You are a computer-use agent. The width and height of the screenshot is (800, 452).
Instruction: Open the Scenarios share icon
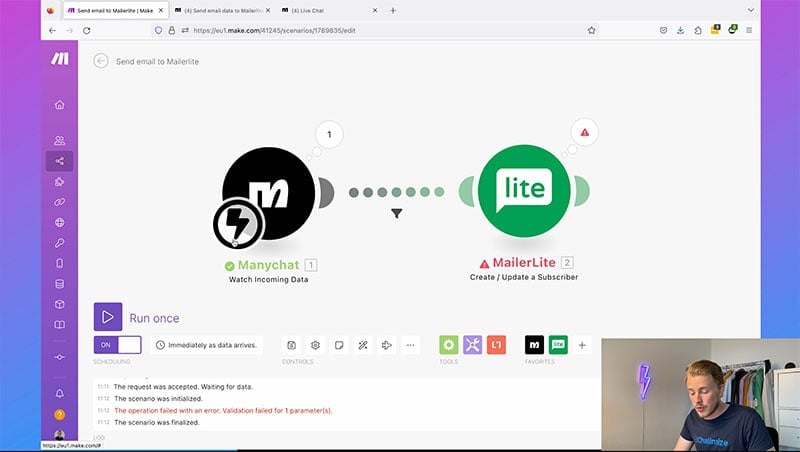point(60,161)
